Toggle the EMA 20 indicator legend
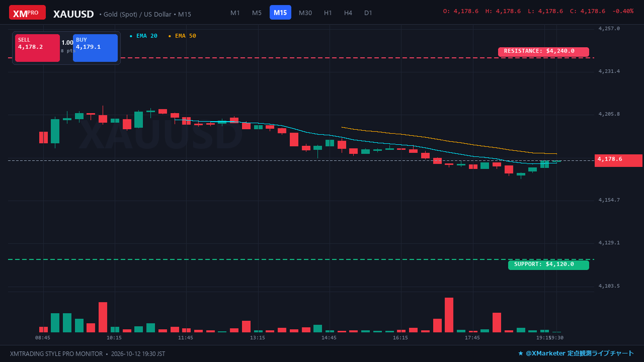The image size is (644, 362). [144, 36]
